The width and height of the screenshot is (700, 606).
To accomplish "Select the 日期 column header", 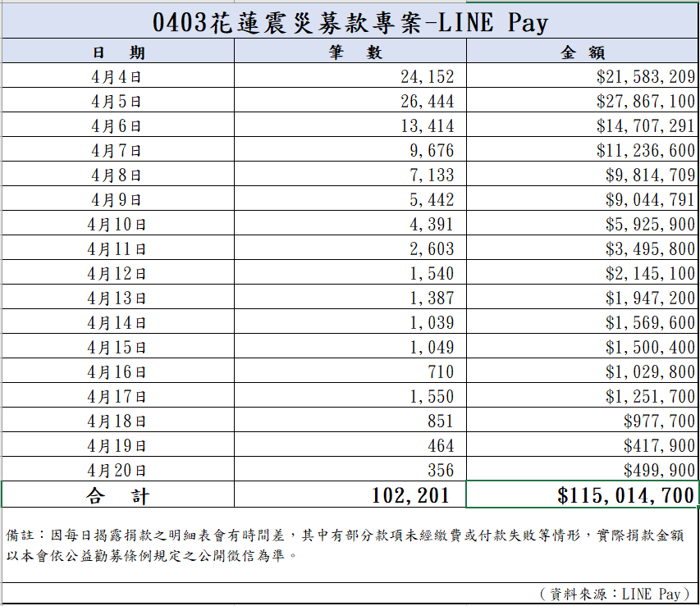I will (118, 51).
